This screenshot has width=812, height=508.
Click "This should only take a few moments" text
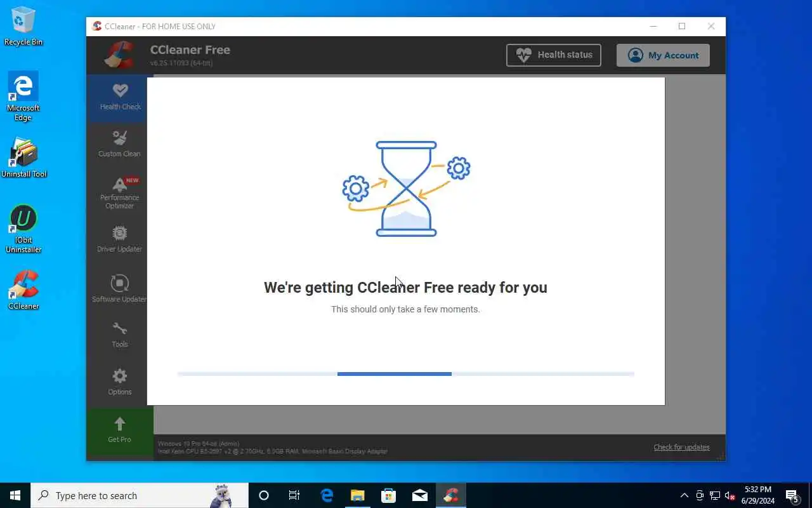(405, 309)
